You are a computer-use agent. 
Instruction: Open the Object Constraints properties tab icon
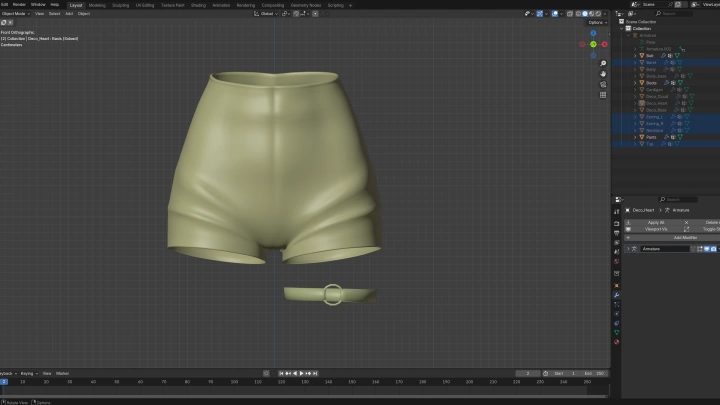617,323
